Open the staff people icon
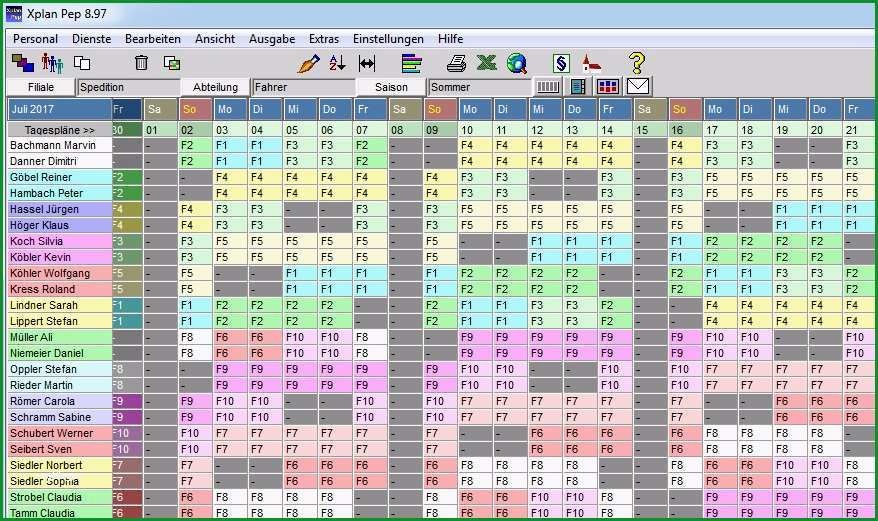The image size is (878, 521). (52, 63)
